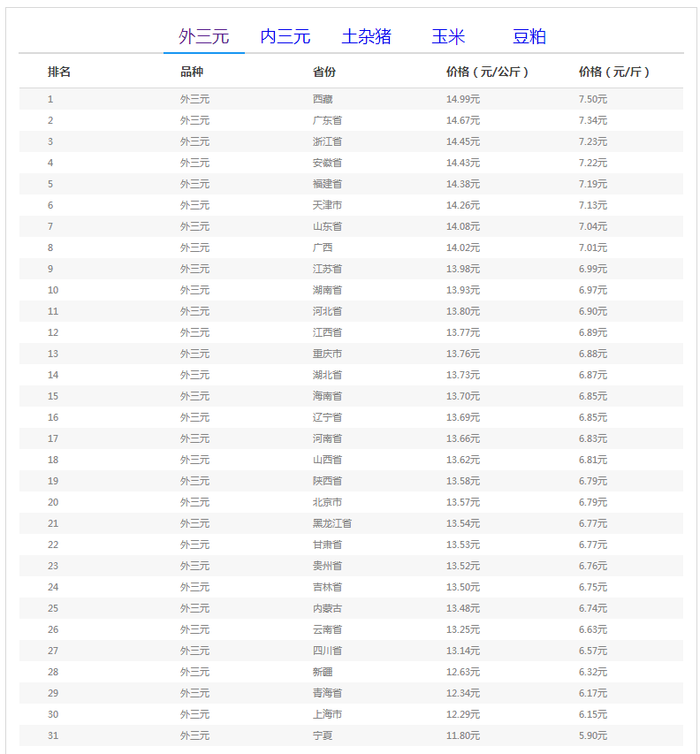
Task: Switch to the 外三元 tab
Action: (204, 36)
